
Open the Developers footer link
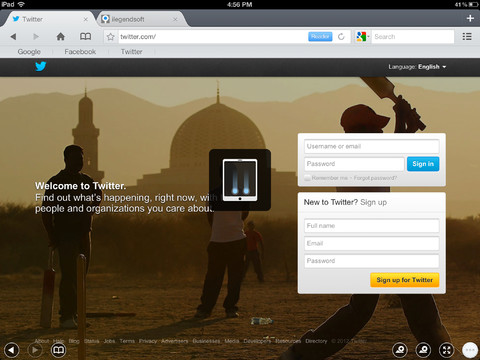[x=257, y=341]
